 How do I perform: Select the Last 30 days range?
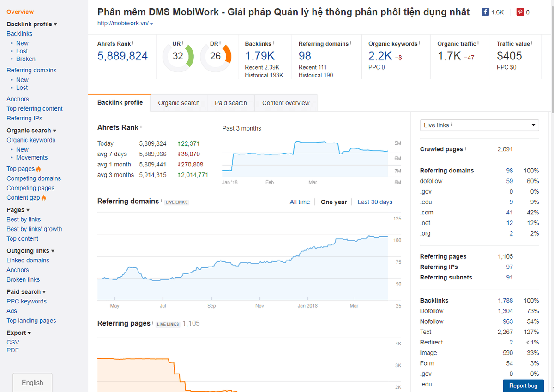tap(375, 202)
